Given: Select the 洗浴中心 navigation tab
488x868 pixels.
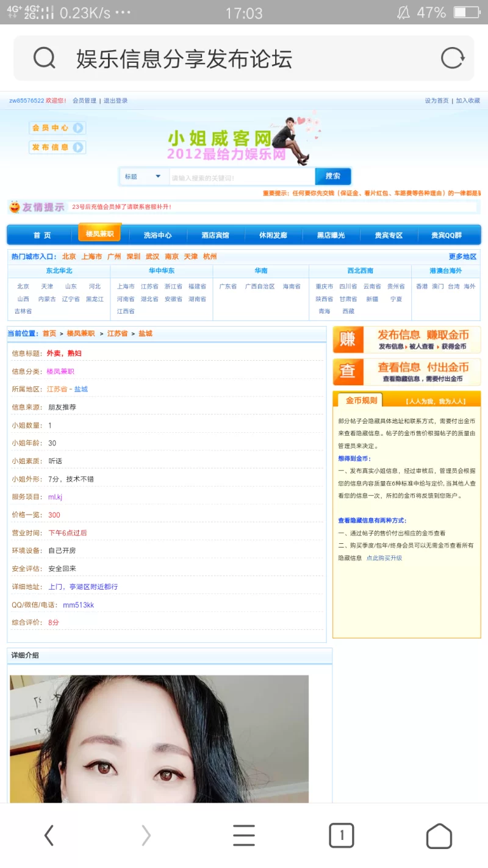Looking at the screenshot, I should (x=157, y=236).
